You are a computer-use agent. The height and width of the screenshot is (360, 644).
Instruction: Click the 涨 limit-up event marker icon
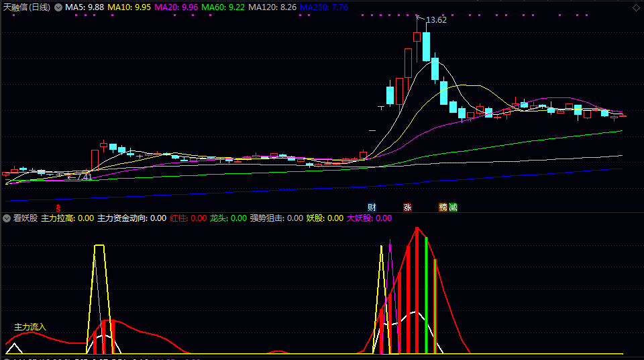407,208
